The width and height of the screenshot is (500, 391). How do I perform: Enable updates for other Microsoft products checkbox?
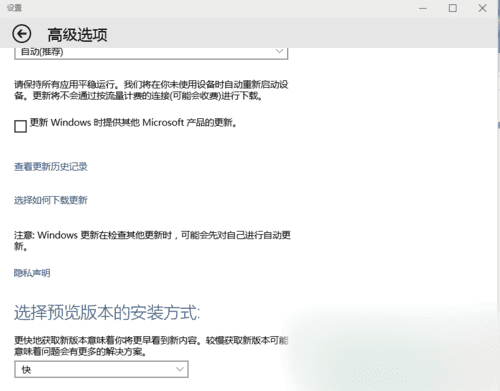[x=20, y=126]
